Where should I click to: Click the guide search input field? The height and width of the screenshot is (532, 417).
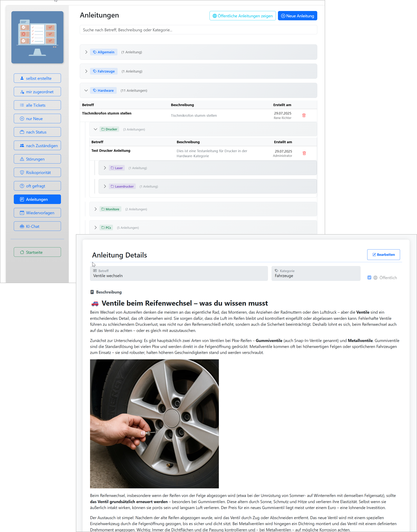tap(198, 30)
